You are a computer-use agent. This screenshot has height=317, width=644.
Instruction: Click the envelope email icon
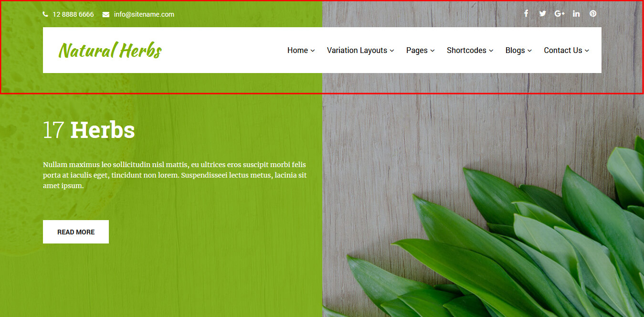[106, 14]
